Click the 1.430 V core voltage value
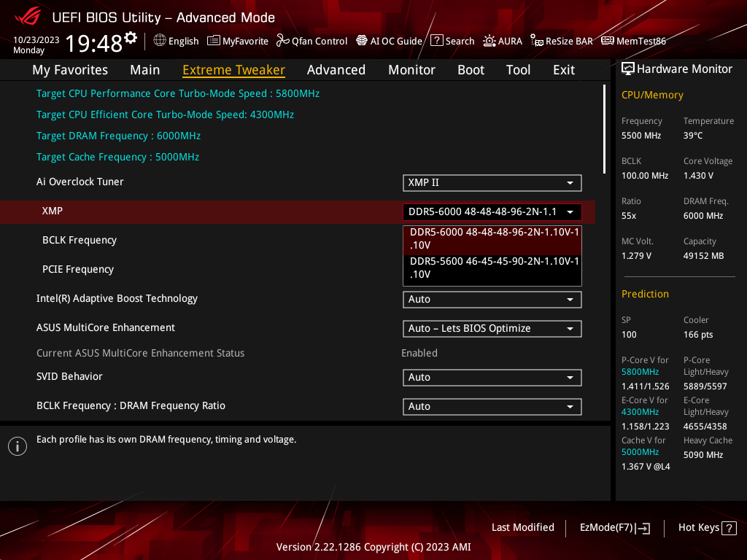The width and height of the screenshot is (747, 560). coord(698,176)
